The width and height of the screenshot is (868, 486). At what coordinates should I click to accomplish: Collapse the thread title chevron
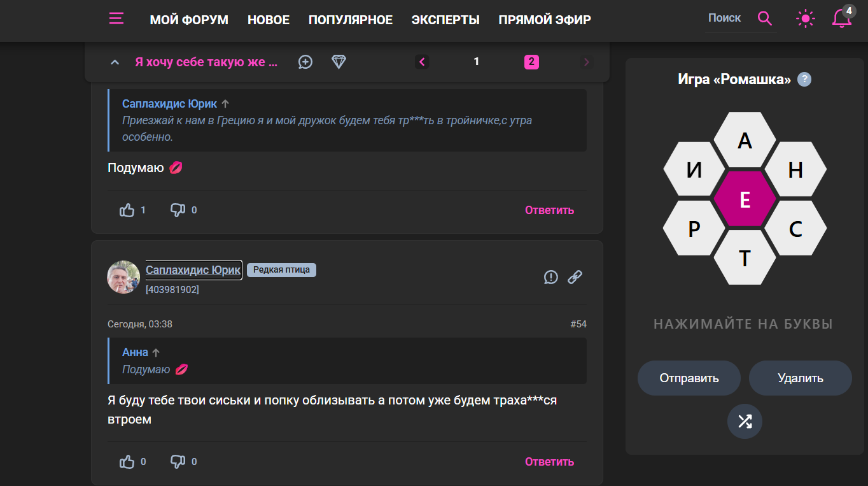(x=115, y=62)
